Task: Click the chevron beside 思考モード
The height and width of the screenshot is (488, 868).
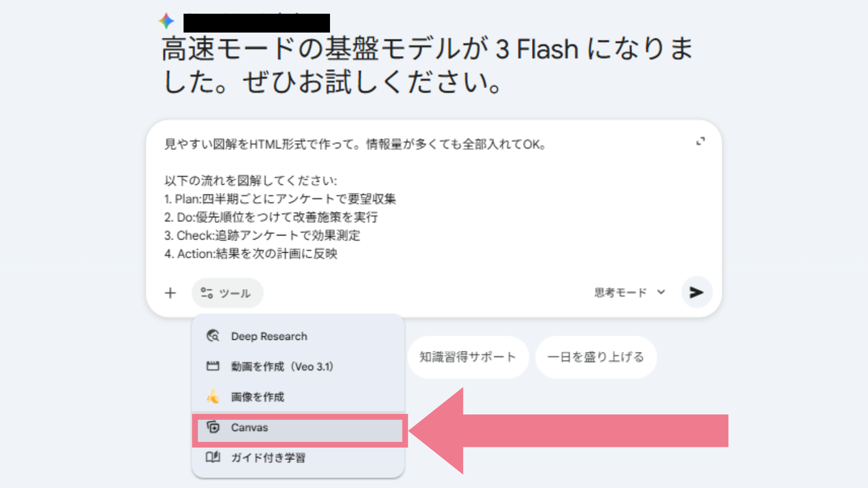Action: 661,292
